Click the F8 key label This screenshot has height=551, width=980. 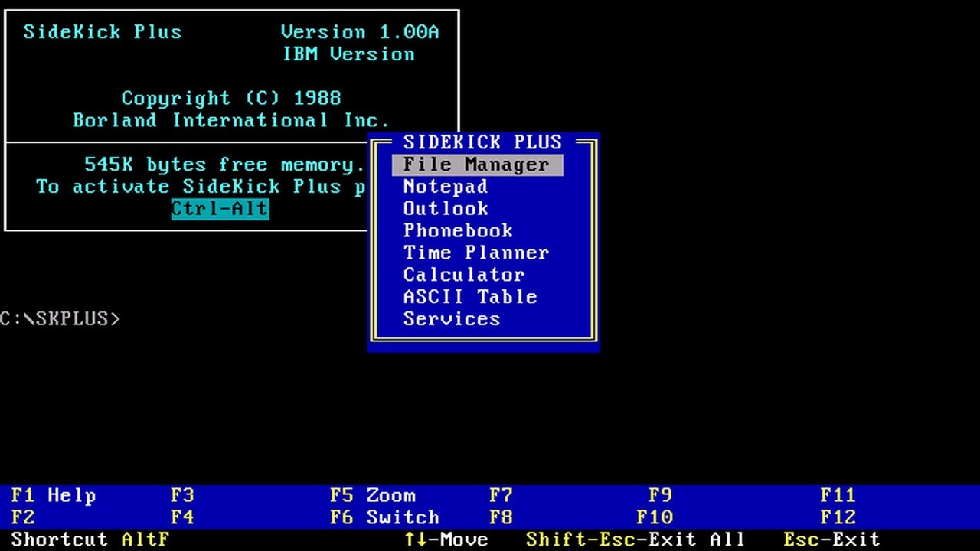[501, 518]
